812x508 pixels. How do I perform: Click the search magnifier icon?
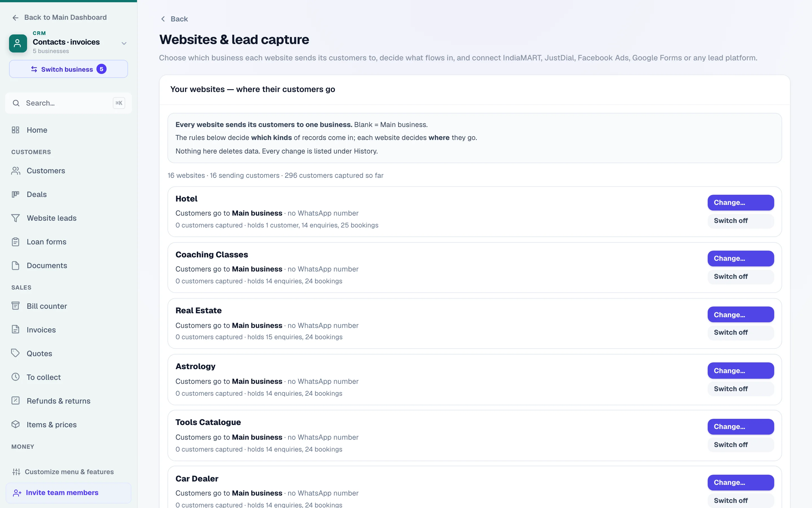click(x=16, y=103)
